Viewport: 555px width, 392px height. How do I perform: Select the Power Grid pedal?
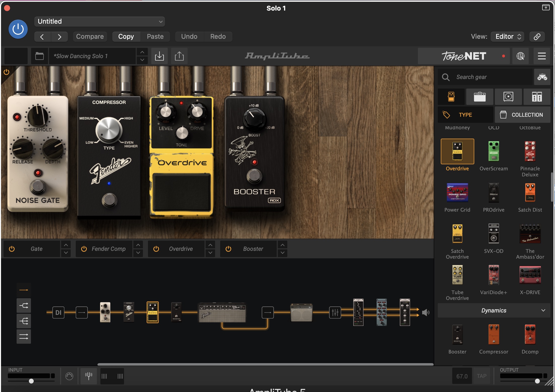point(457,193)
